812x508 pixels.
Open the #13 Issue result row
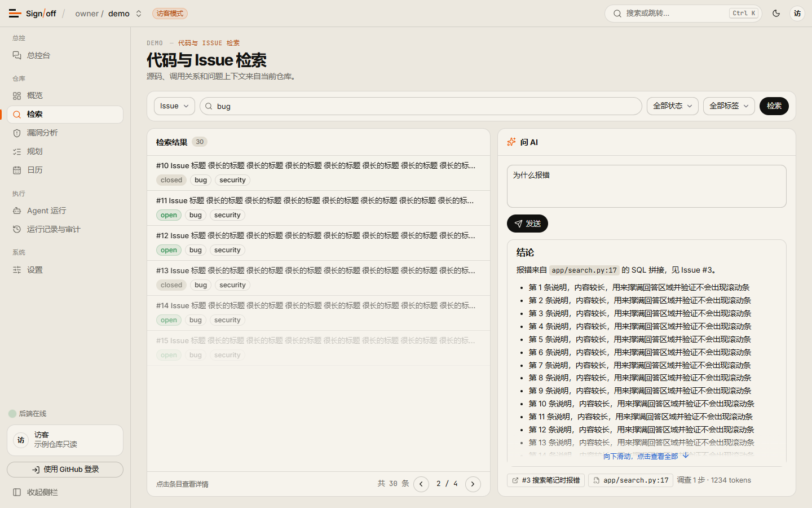click(x=318, y=278)
